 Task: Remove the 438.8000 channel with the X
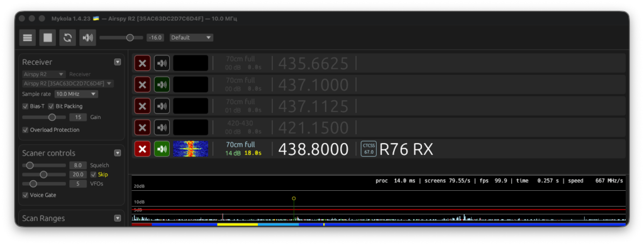142,149
